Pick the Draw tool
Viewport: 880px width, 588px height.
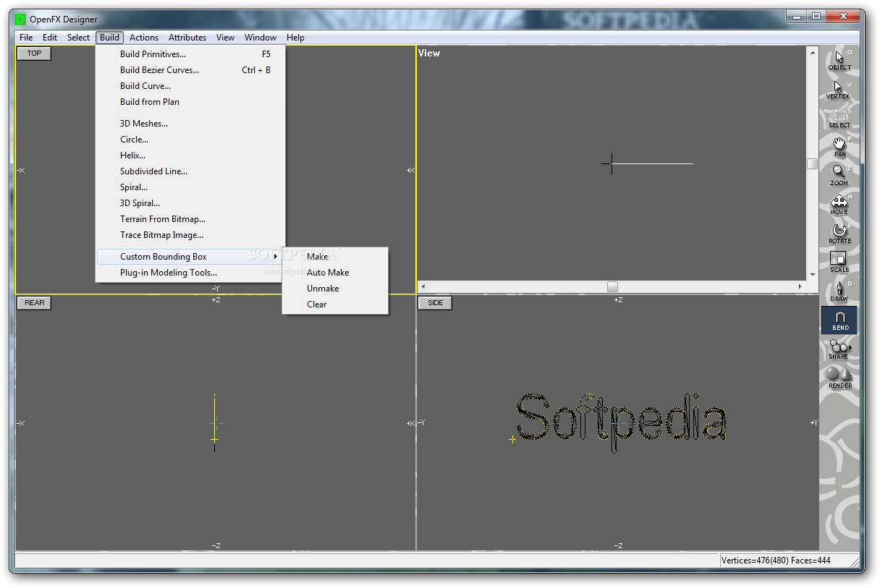click(x=839, y=291)
